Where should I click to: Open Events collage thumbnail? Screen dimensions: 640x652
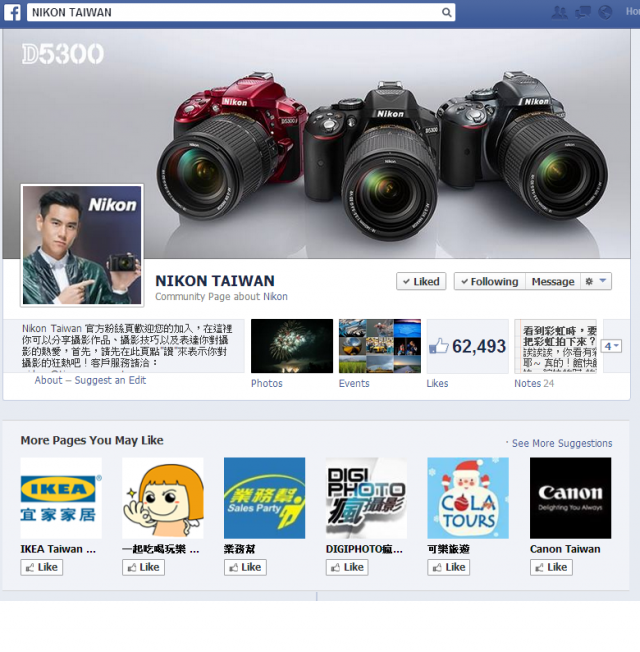click(380, 346)
